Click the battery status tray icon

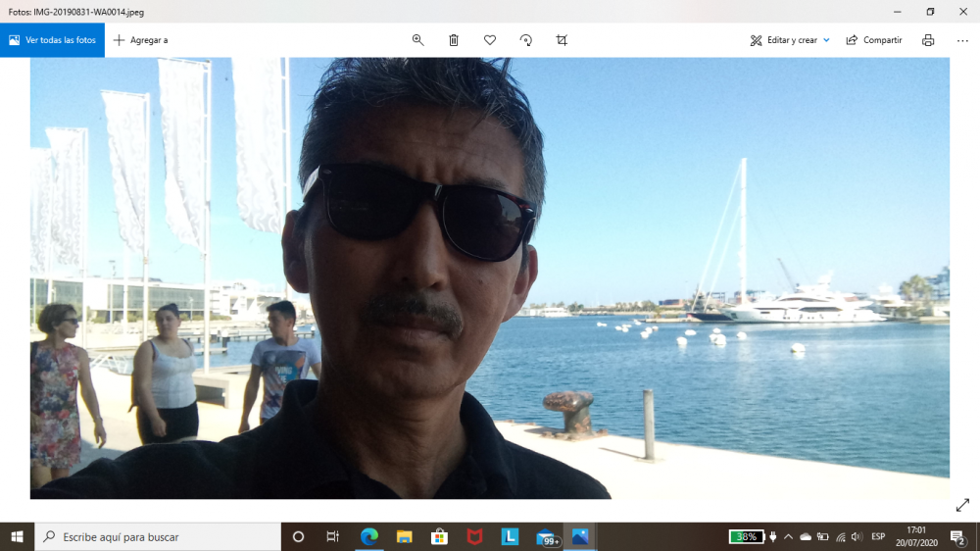(x=822, y=536)
